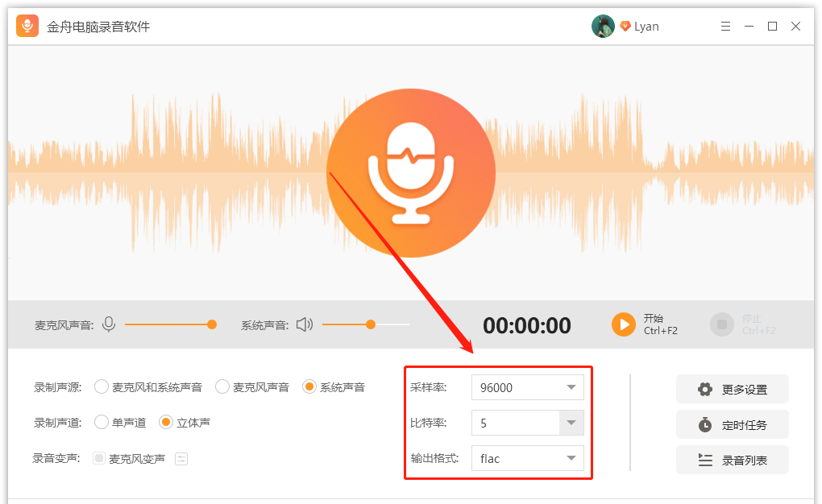Click the app logo microphone icon
Image resolution: width=822 pixels, height=504 pixels.
tap(27, 26)
